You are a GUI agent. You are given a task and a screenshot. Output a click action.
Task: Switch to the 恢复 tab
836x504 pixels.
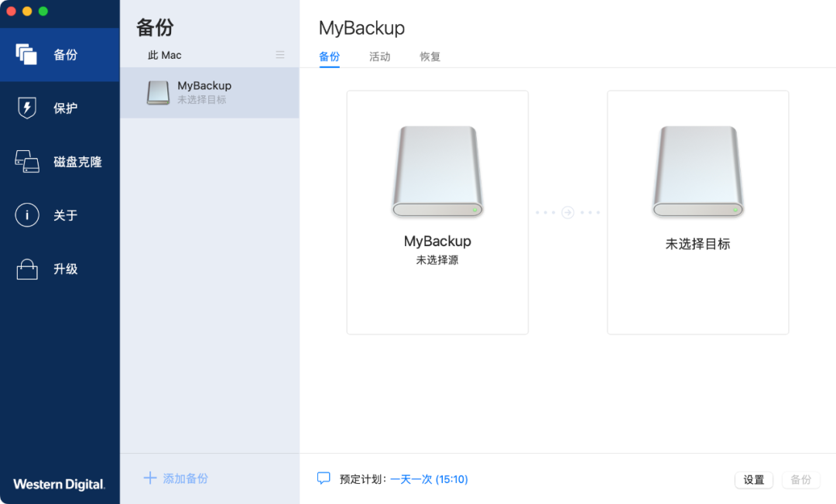click(x=430, y=57)
